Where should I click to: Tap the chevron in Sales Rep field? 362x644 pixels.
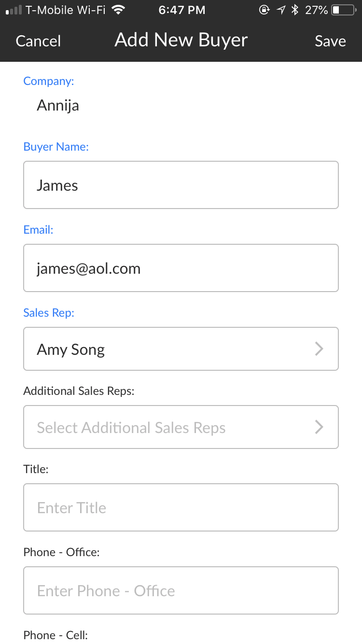[x=319, y=349]
